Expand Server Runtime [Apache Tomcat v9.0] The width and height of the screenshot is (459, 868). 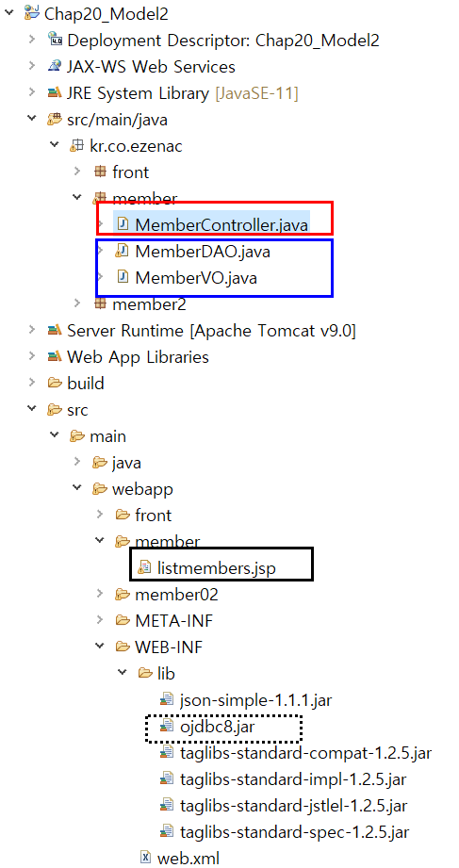pos(32,331)
